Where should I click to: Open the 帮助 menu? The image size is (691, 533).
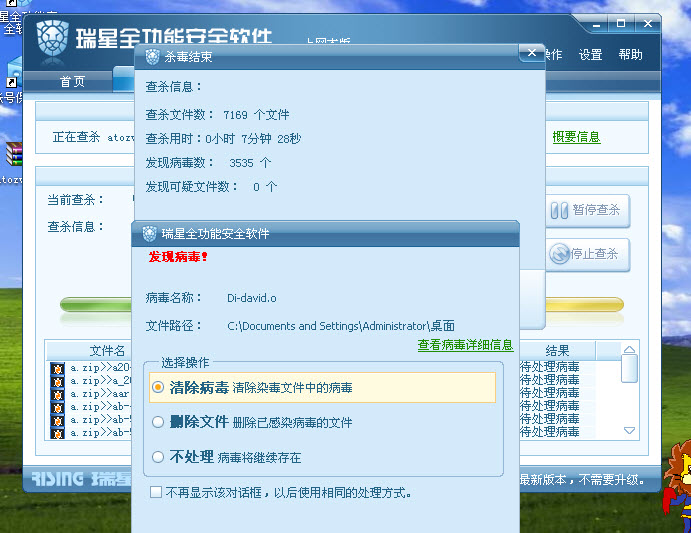pyautogui.click(x=630, y=55)
